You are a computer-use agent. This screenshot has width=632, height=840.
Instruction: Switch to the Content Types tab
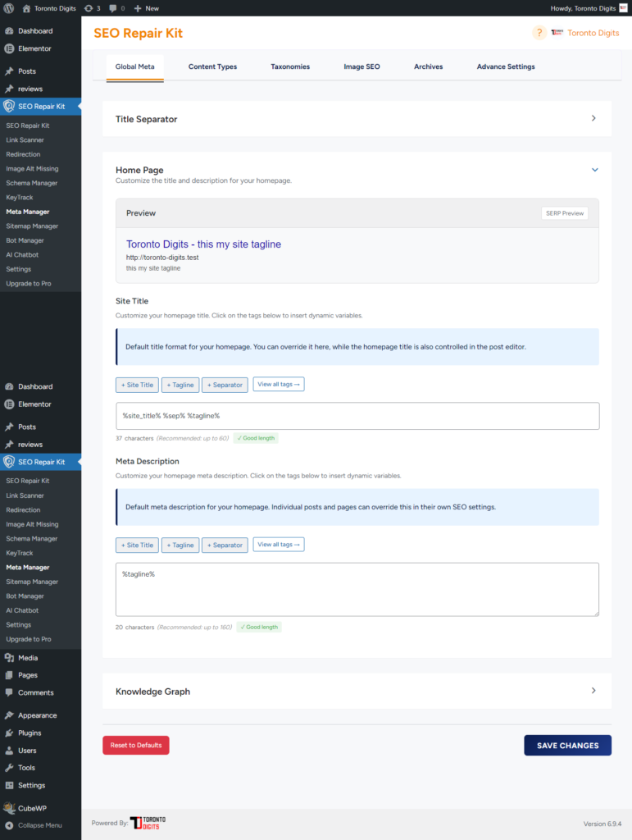(212, 67)
